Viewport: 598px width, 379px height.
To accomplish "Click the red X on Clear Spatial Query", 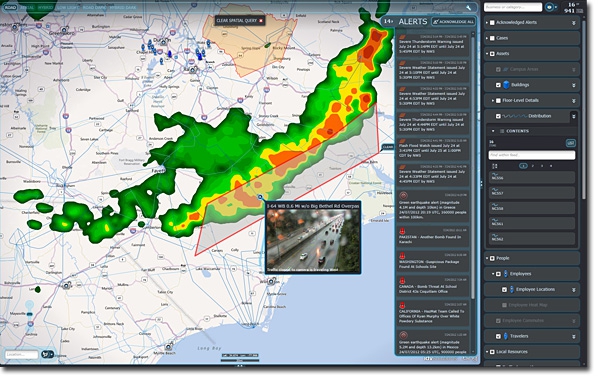I will [x=261, y=21].
